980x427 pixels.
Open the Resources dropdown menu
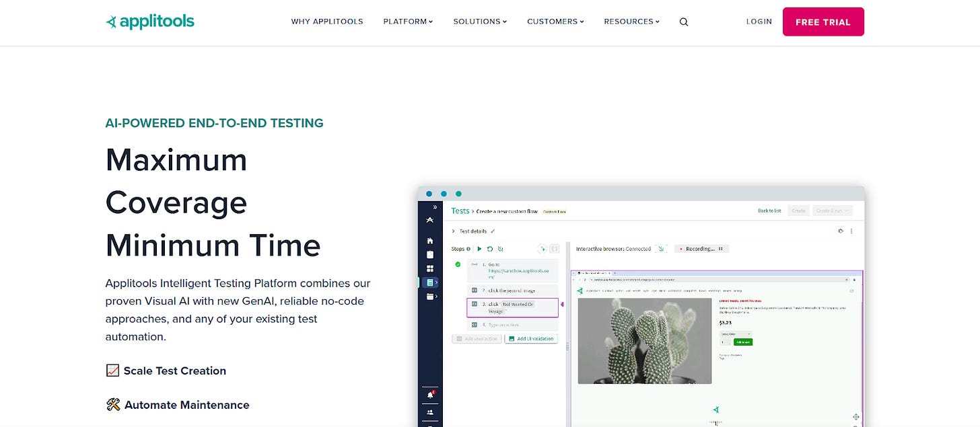(x=631, y=22)
